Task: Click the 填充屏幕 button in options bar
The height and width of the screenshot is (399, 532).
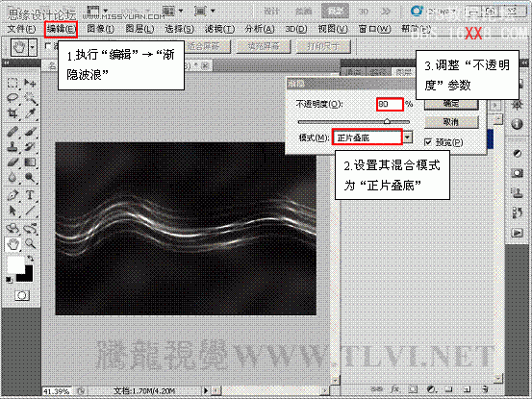Action: click(x=264, y=46)
